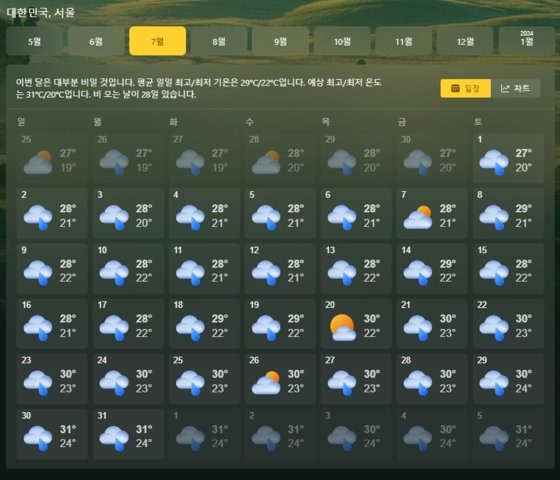Open the day 15 forecast tile
The height and width of the screenshot is (480, 560).
pyautogui.click(x=508, y=269)
